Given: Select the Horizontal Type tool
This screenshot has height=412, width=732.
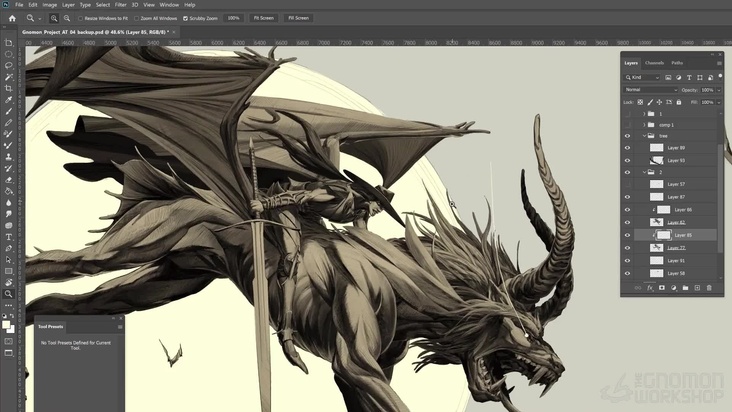Looking at the screenshot, I should 8,237.
